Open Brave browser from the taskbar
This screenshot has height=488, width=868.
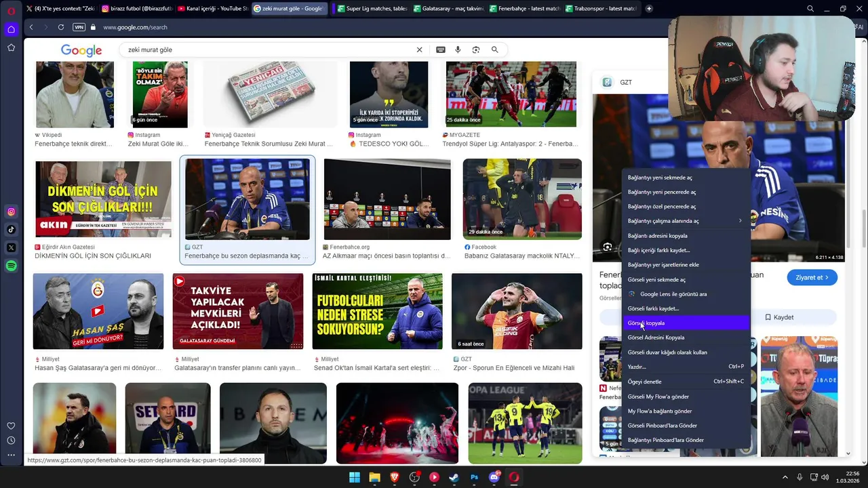click(395, 477)
